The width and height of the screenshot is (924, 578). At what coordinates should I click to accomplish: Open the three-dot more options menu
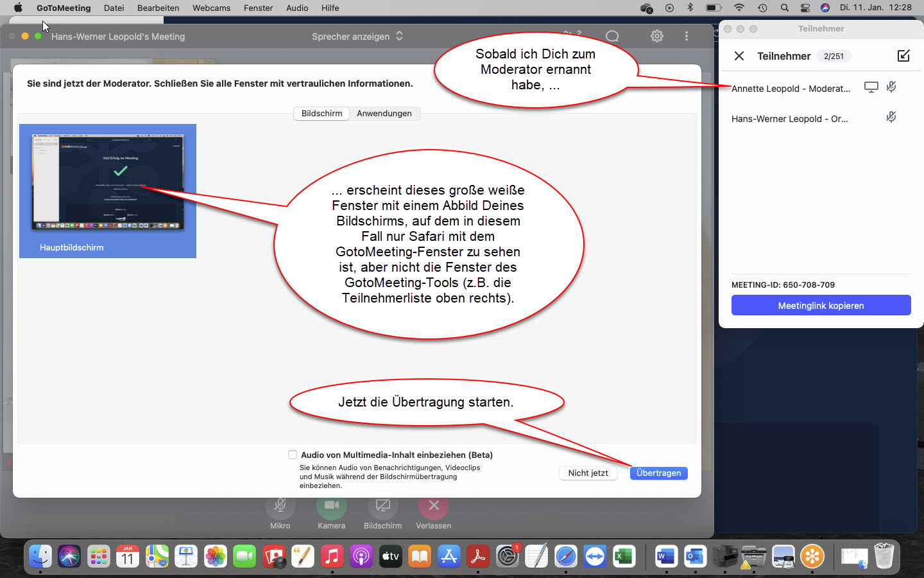[687, 36]
